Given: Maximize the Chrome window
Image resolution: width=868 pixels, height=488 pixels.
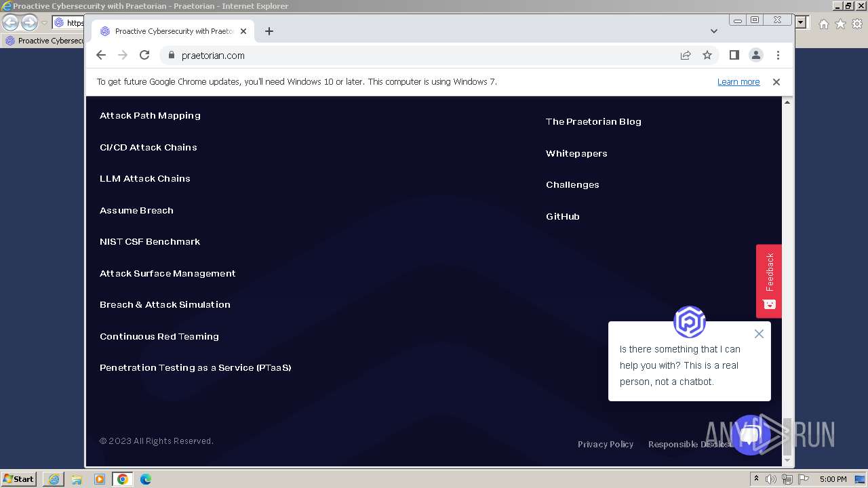Looking at the screenshot, I should point(755,20).
